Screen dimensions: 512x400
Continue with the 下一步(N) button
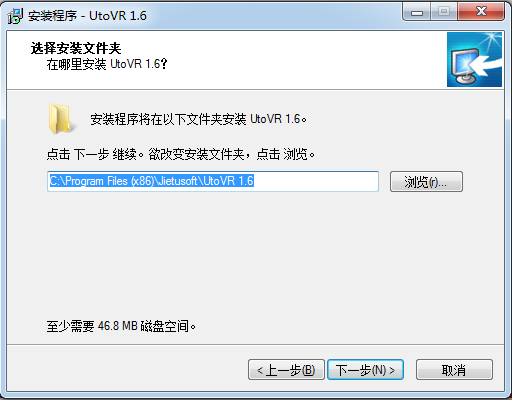pyautogui.click(x=365, y=370)
